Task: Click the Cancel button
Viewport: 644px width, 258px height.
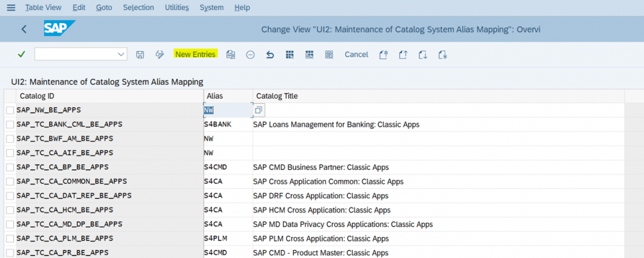Action: 357,55
